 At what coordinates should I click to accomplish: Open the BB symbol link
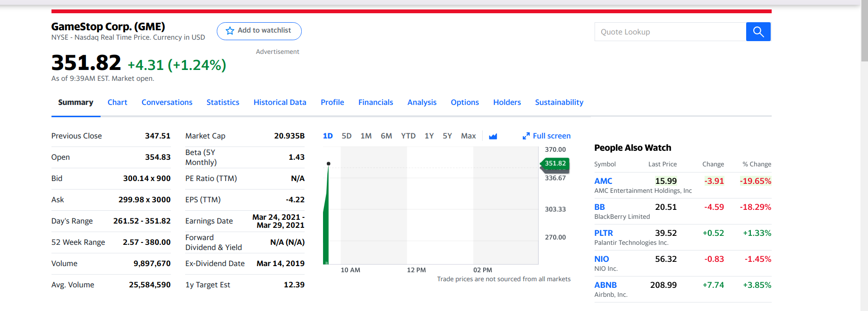click(599, 207)
